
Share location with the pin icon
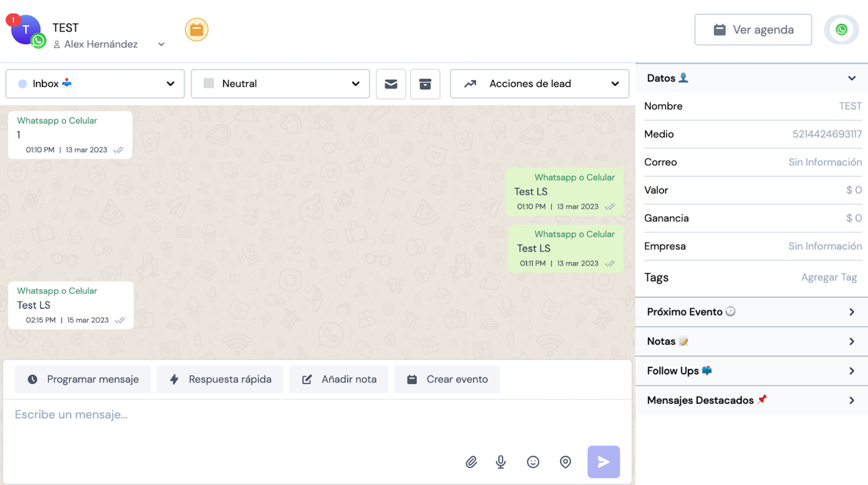coord(565,462)
